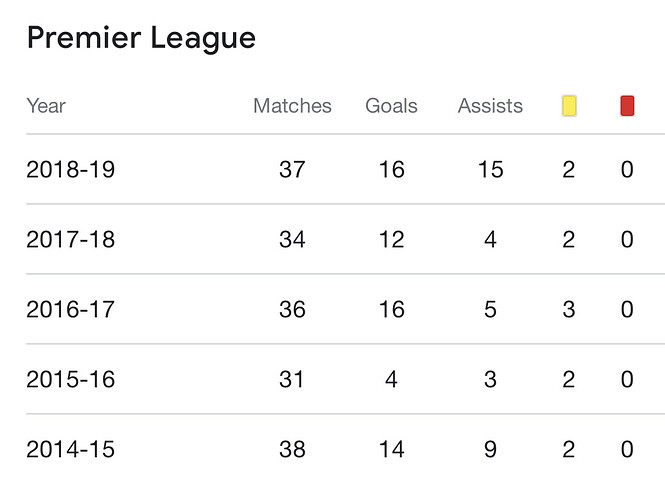Select the Matches column header

tap(292, 106)
